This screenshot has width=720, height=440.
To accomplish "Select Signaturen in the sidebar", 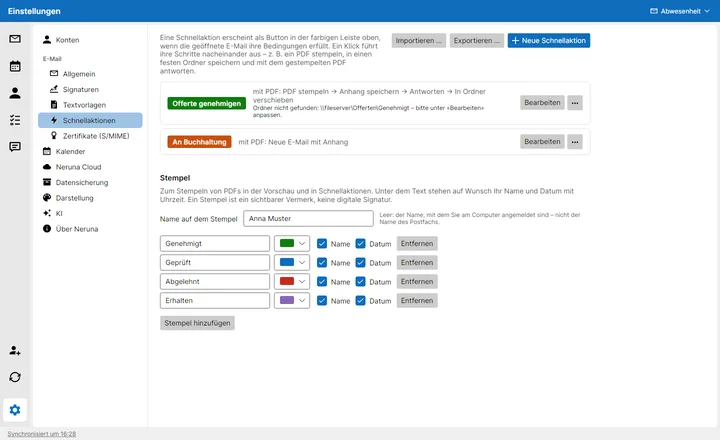I will point(90,89).
